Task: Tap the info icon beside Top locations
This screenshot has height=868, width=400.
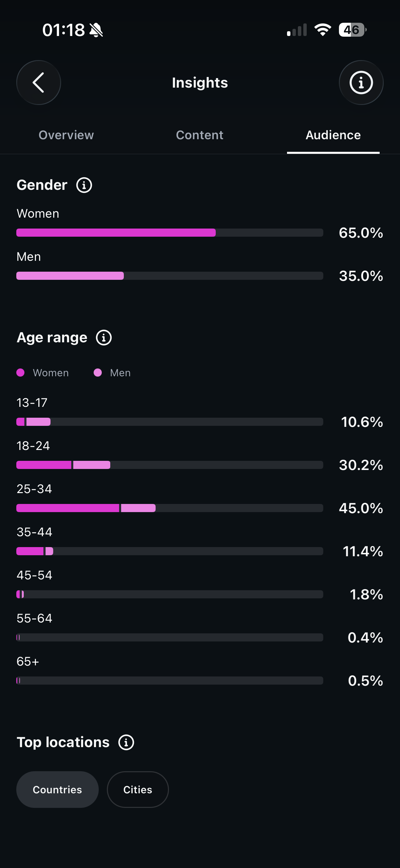Action: click(x=126, y=742)
